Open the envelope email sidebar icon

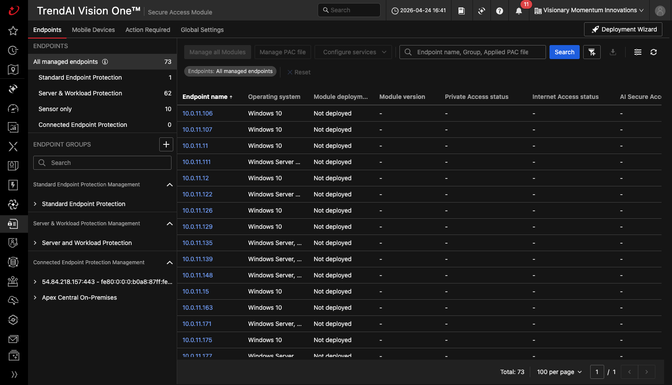(13, 339)
